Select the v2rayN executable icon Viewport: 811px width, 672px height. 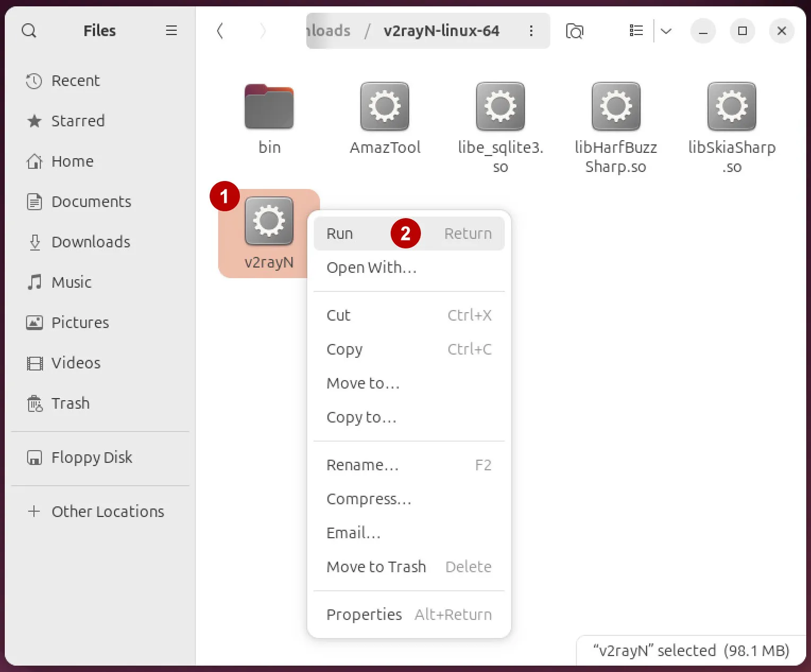269,221
